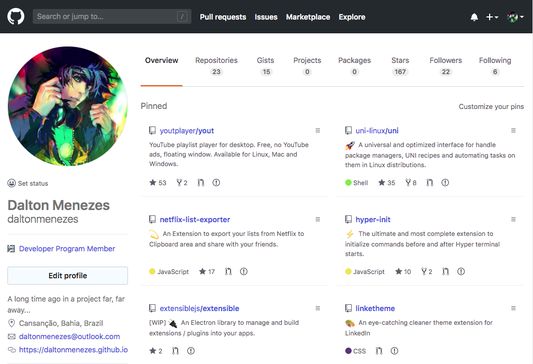This screenshot has height=364, width=533.
Task: Click the issues icon on the netflix-list-exporter card
Action: coord(244,271)
